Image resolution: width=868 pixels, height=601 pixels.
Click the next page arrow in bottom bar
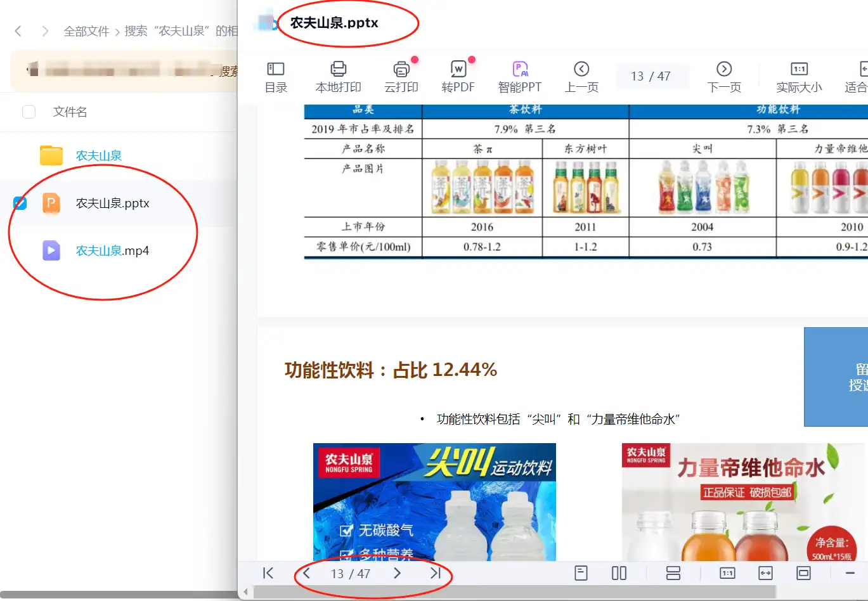click(x=397, y=573)
